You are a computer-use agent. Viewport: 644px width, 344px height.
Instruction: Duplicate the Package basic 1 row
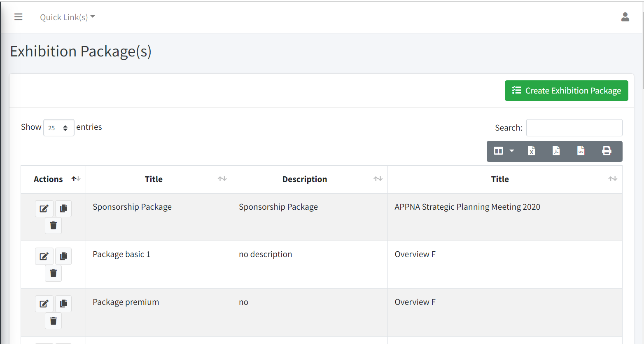click(x=63, y=256)
